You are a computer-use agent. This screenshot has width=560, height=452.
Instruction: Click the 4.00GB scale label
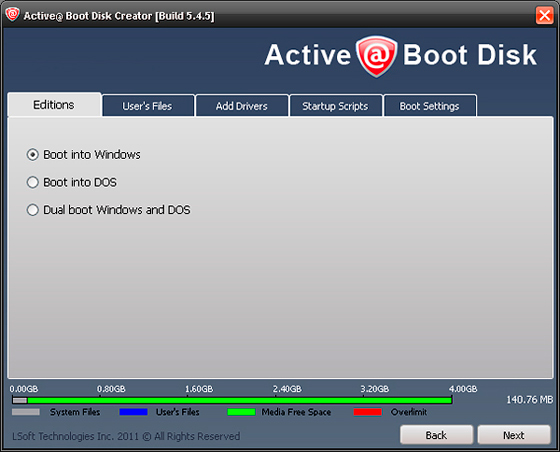click(x=463, y=389)
